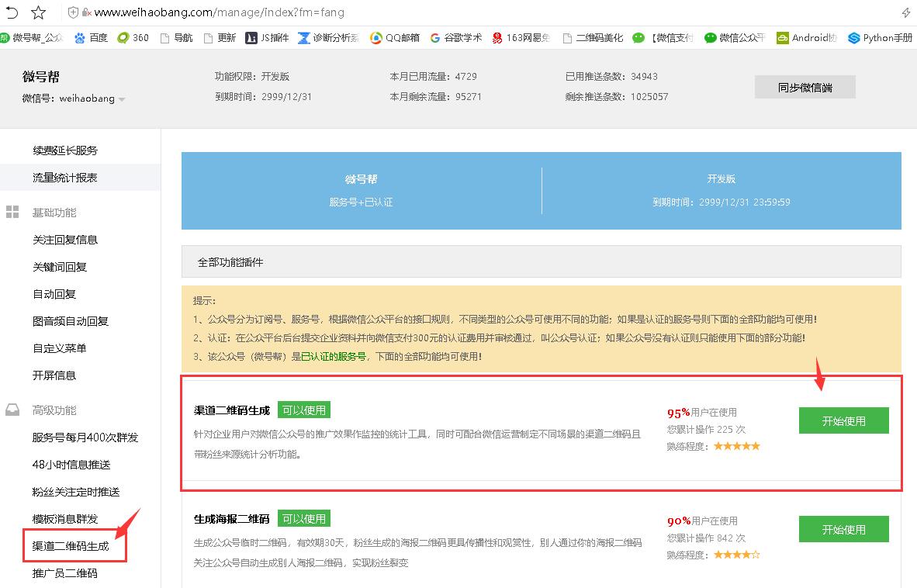Click the 开发版 banner title
Viewport: 917px width, 588px height.
(x=721, y=178)
